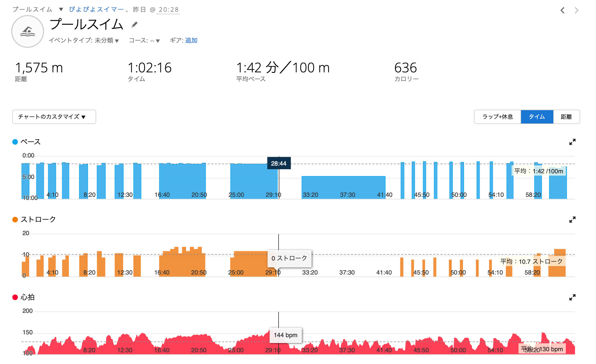Click the 20:28 activity start time

click(168, 10)
